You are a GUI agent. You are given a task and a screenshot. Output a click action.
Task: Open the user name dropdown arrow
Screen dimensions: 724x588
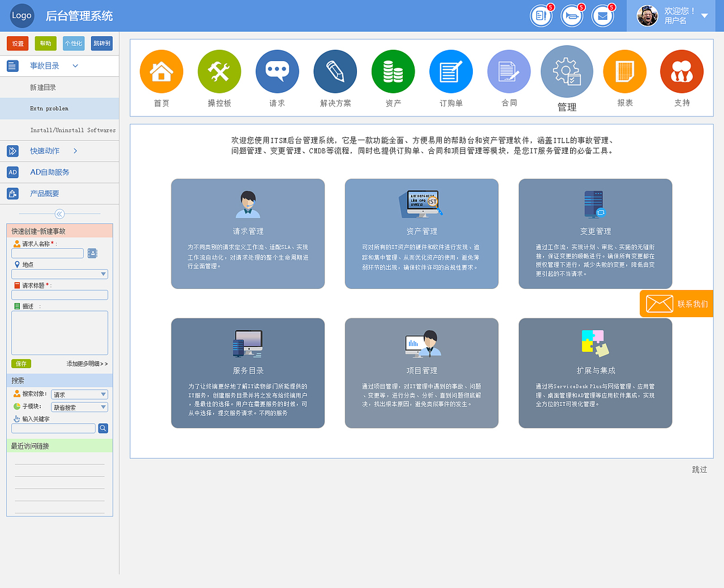(705, 16)
